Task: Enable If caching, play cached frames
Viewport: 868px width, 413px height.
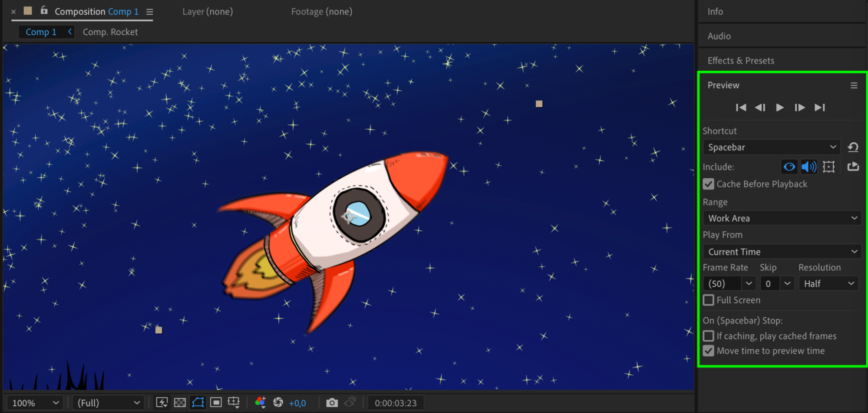Action: (709, 336)
